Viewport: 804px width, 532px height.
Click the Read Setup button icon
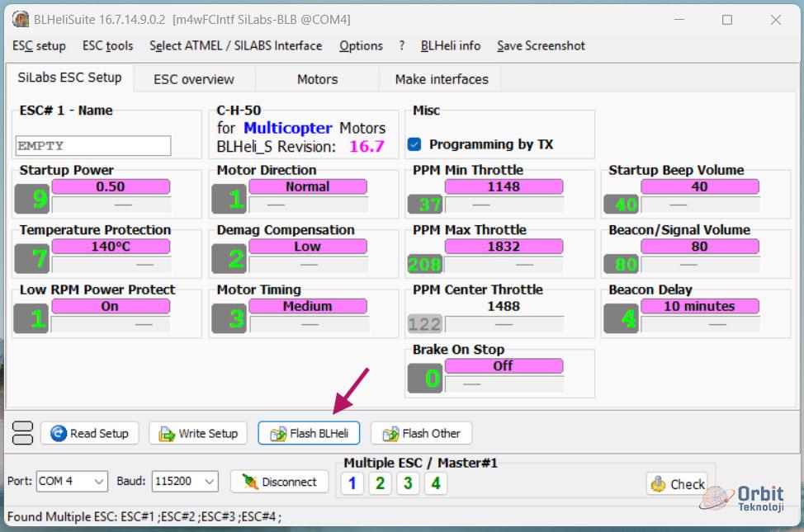(x=59, y=433)
